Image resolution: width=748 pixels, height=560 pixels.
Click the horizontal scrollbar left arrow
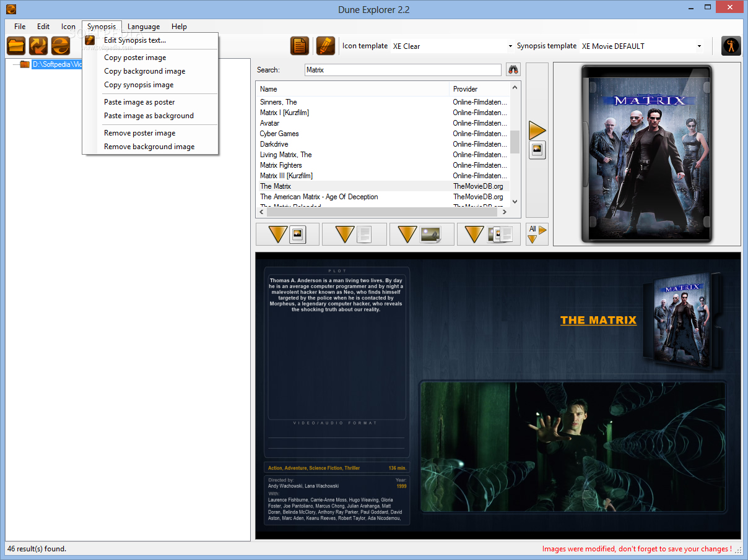point(261,212)
